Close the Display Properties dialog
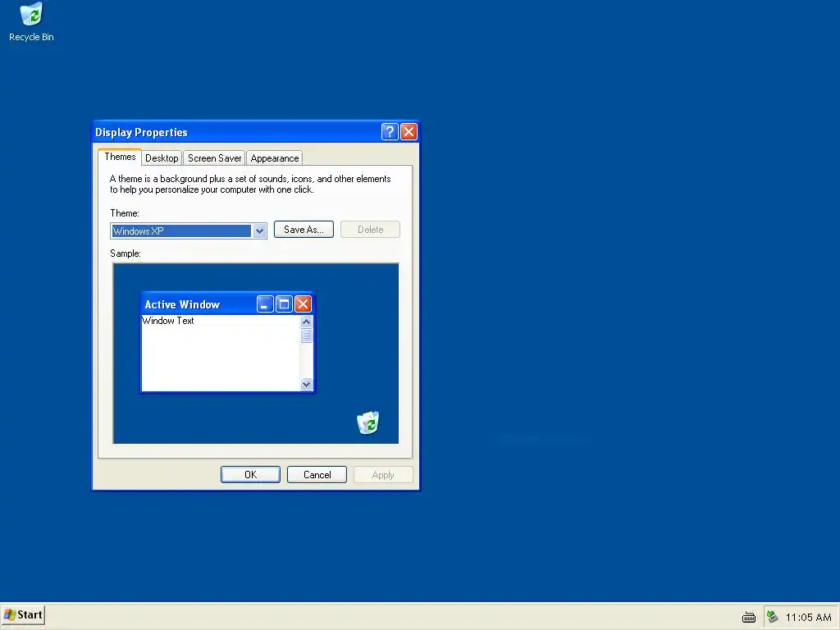The height and width of the screenshot is (630, 840). coord(409,132)
